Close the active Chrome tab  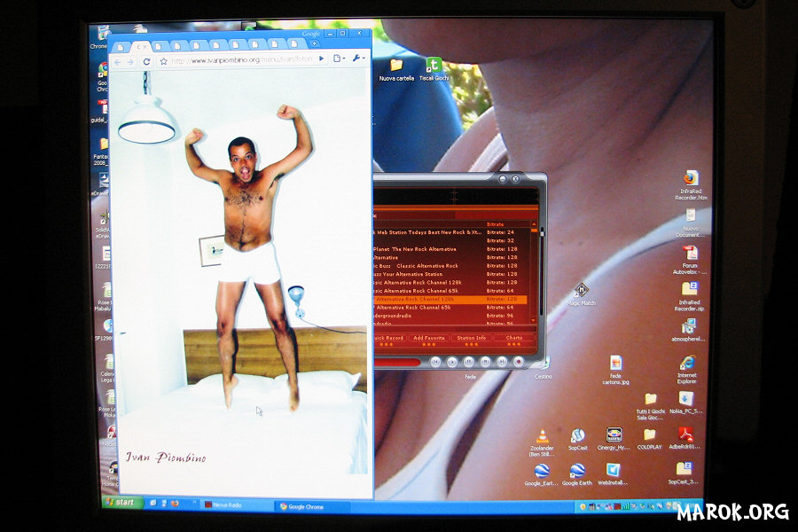click(x=146, y=46)
